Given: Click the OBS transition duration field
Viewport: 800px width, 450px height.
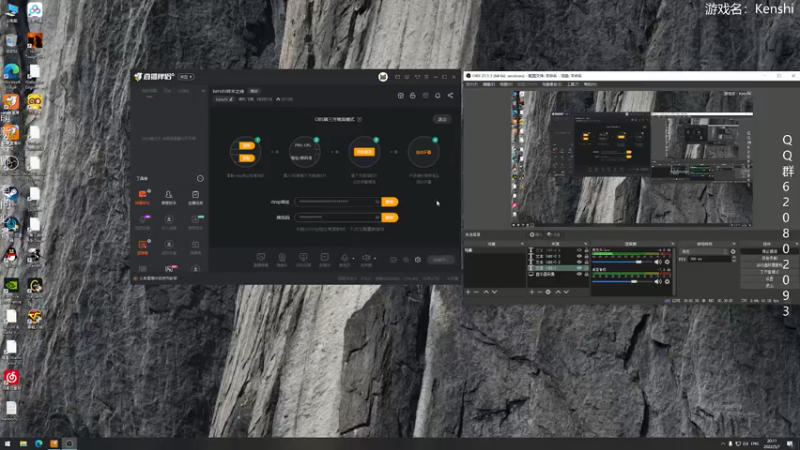Looking at the screenshot, I should 710,259.
